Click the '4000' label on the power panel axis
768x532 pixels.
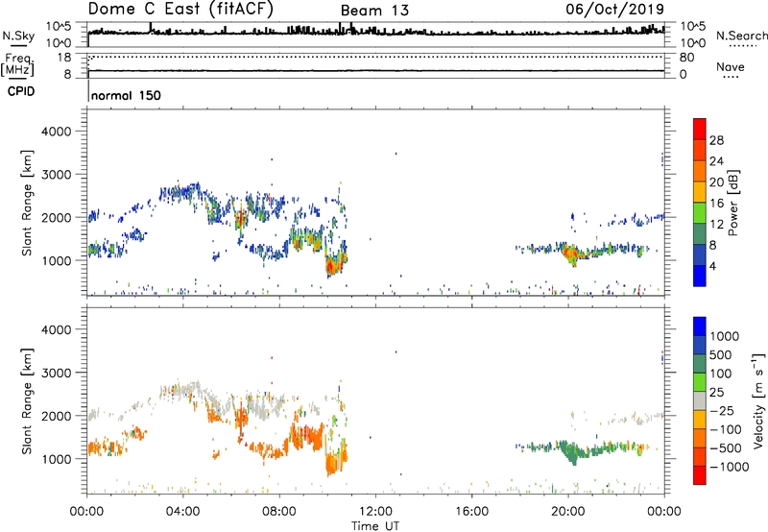click(x=56, y=132)
